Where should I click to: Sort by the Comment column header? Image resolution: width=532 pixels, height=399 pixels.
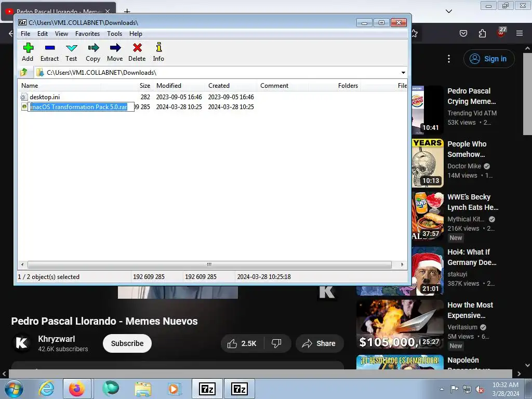click(x=283, y=86)
